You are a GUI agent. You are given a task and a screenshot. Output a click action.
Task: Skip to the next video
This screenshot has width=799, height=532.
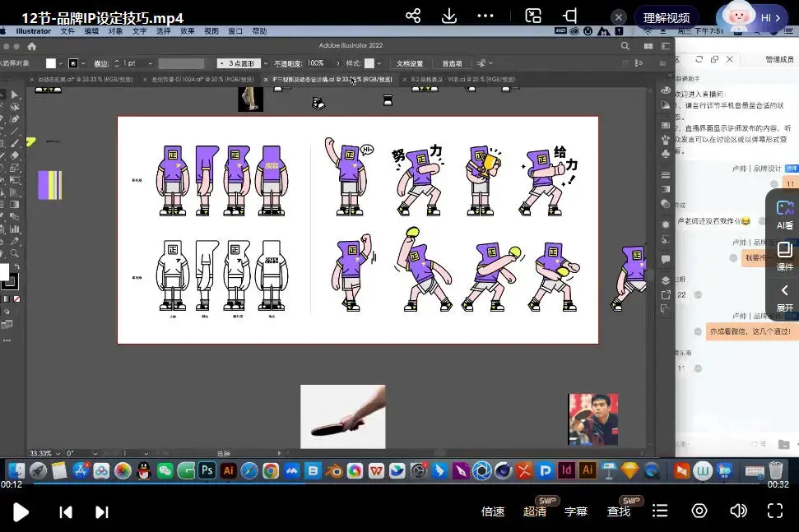tap(102, 512)
